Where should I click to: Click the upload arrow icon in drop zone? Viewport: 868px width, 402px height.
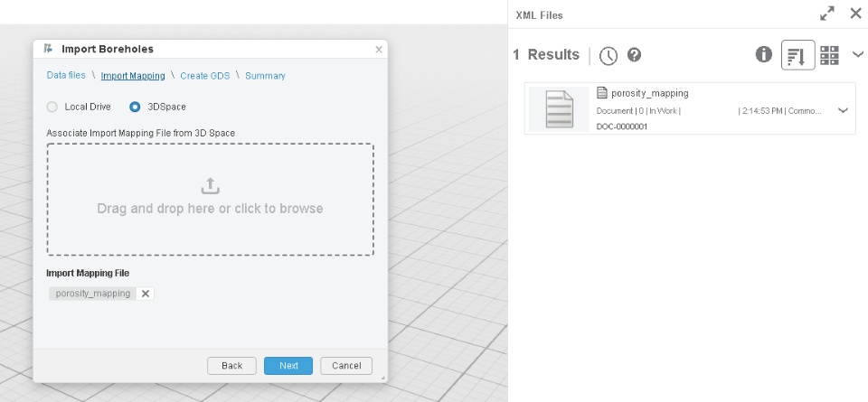pos(210,186)
